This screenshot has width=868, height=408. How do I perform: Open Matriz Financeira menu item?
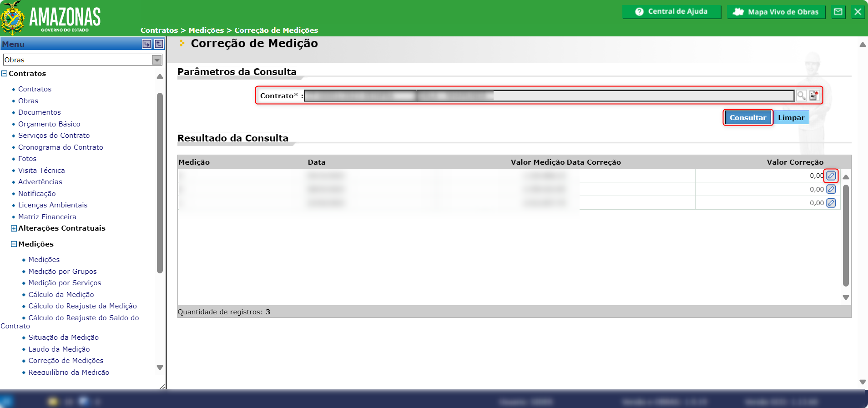[x=47, y=217]
